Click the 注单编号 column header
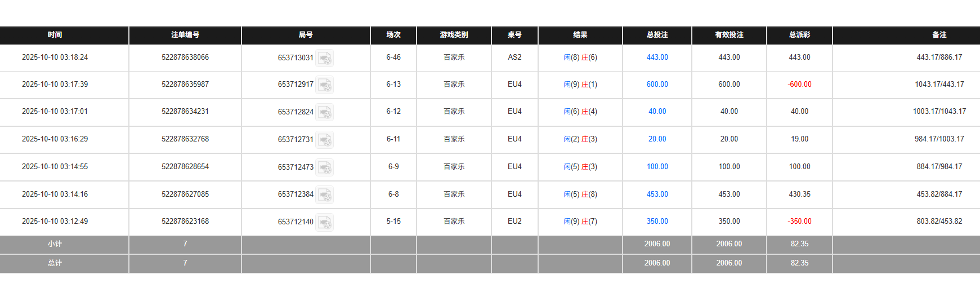 [x=185, y=35]
